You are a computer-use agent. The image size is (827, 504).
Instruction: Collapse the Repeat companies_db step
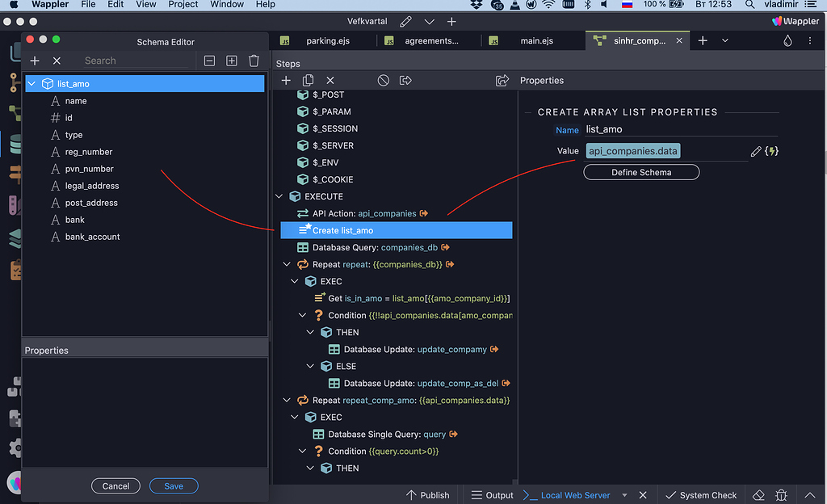(286, 263)
